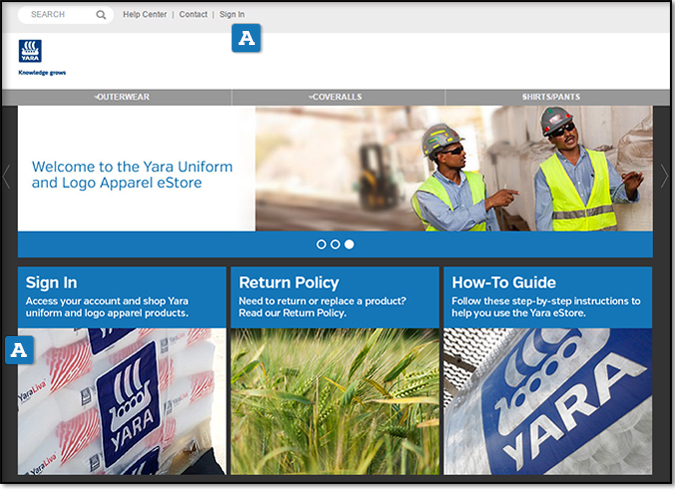Open the Shirts/Pants navigation menu
The width and height of the screenshot is (675, 490).
[551, 97]
